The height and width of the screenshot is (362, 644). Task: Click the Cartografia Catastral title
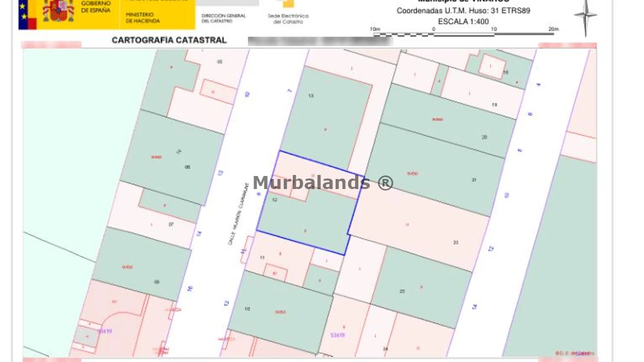pyautogui.click(x=169, y=40)
